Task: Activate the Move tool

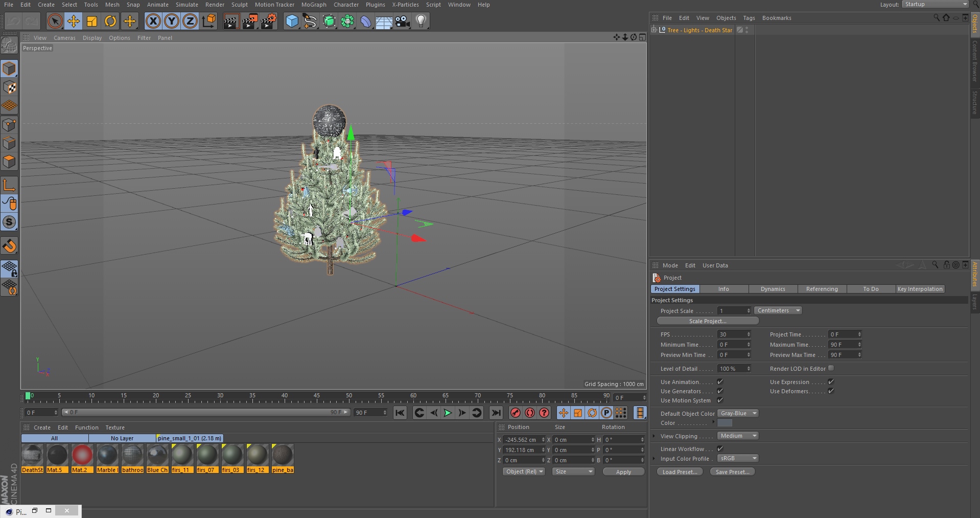Action: click(x=73, y=21)
